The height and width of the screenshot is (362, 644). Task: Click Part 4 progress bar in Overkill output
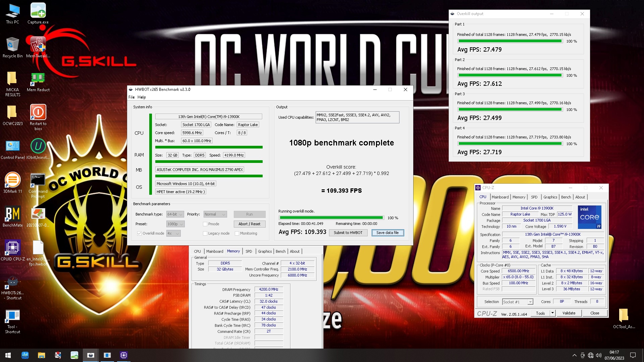510,144
